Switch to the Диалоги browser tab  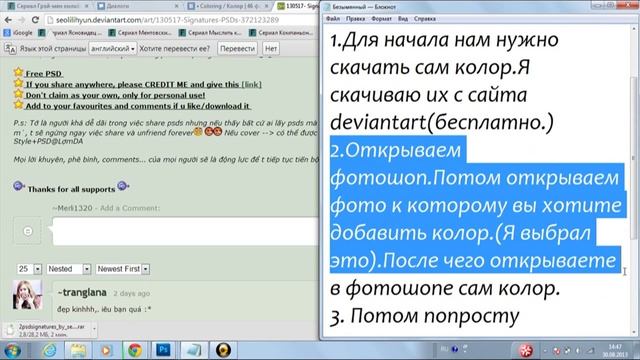point(138,6)
